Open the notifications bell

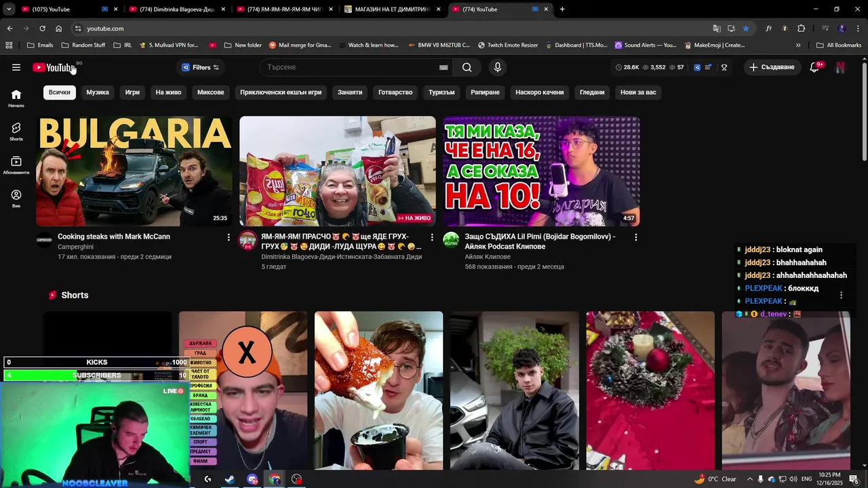pos(814,67)
